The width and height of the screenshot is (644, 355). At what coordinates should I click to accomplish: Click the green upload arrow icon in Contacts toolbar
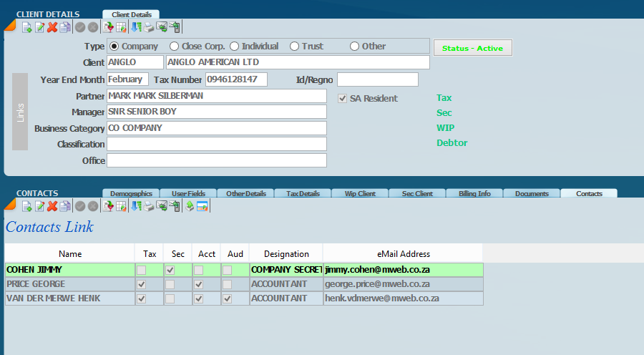coord(190,206)
